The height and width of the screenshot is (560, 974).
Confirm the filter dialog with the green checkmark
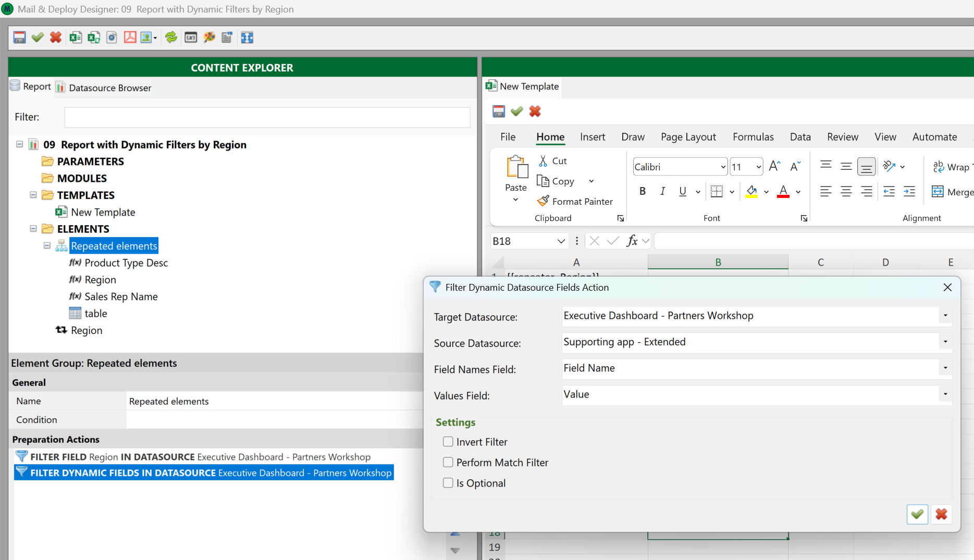coord(917,515)
